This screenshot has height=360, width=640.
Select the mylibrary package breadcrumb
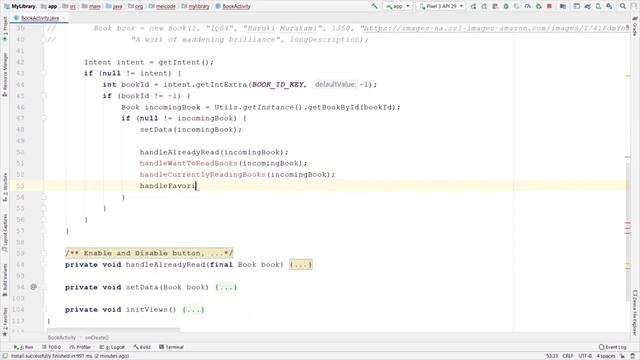click(x=195, y=6)
